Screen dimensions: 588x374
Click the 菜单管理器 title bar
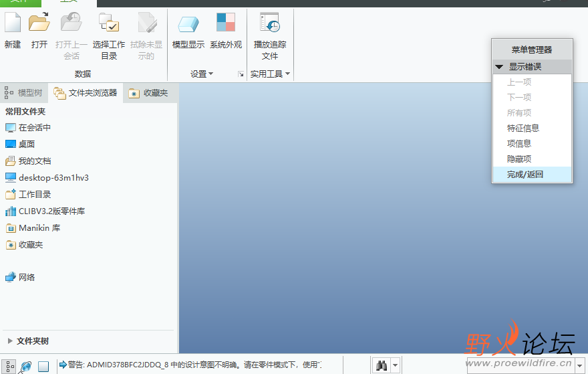(532, 50)
